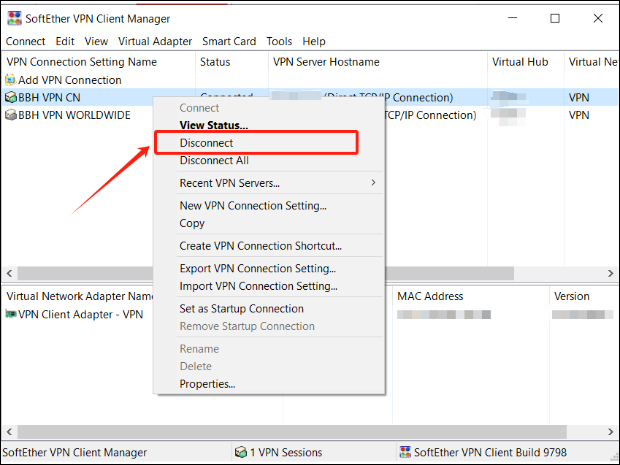Click the lower list horizontal scrollbar thumb
This screenshot has width=620, height=465.
[x=292, y=432]
